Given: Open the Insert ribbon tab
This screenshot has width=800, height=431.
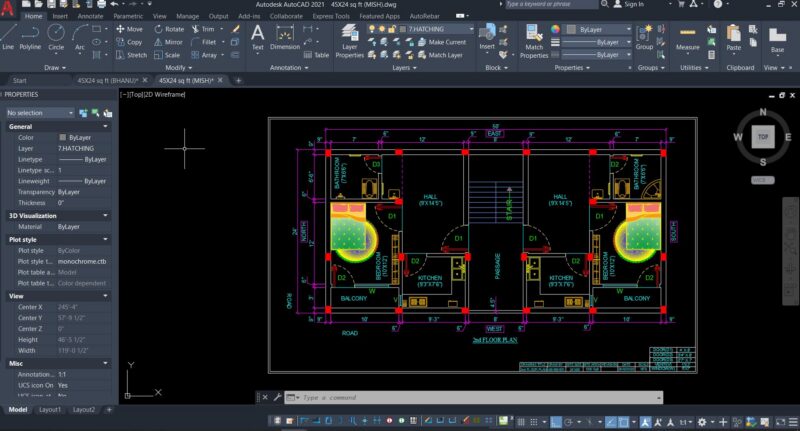Looking at the screenshot, I should (60, 16).
